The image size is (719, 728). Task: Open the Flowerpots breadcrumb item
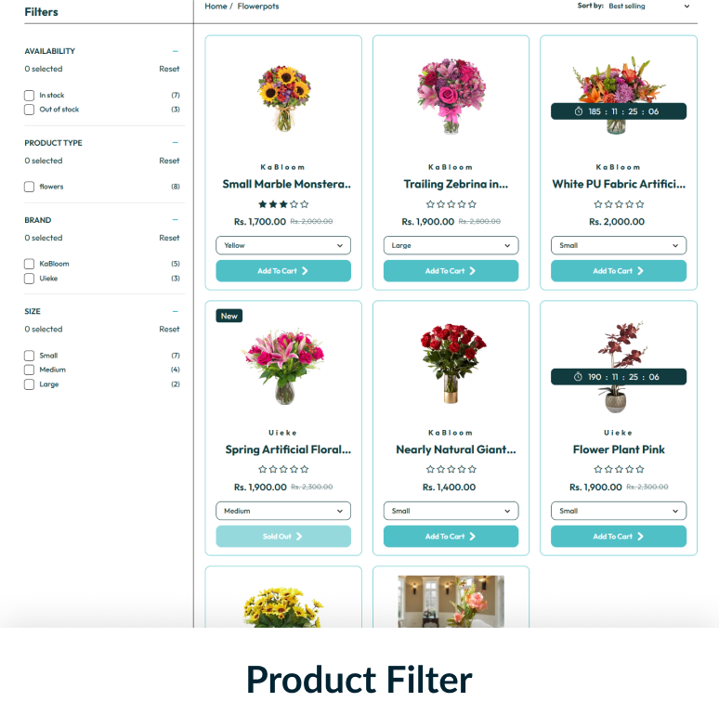pos(258,6)
